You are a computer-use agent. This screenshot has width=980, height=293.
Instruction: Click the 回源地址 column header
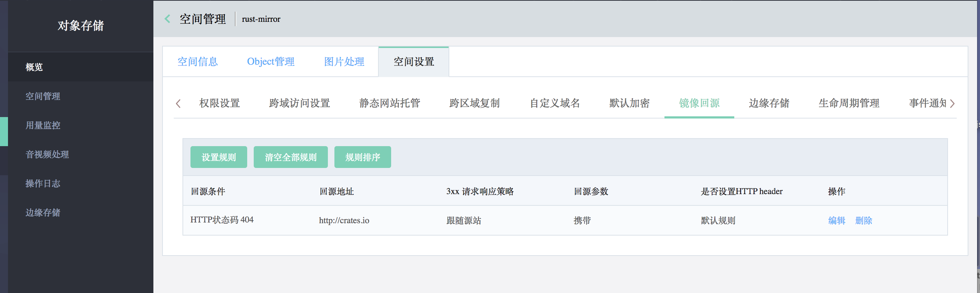pos(337,192)
